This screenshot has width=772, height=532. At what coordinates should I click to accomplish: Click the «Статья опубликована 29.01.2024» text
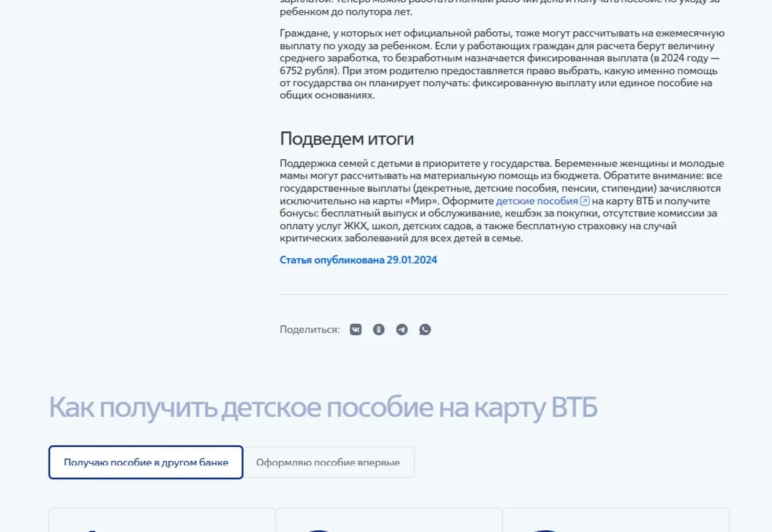[x=358, y=260]
